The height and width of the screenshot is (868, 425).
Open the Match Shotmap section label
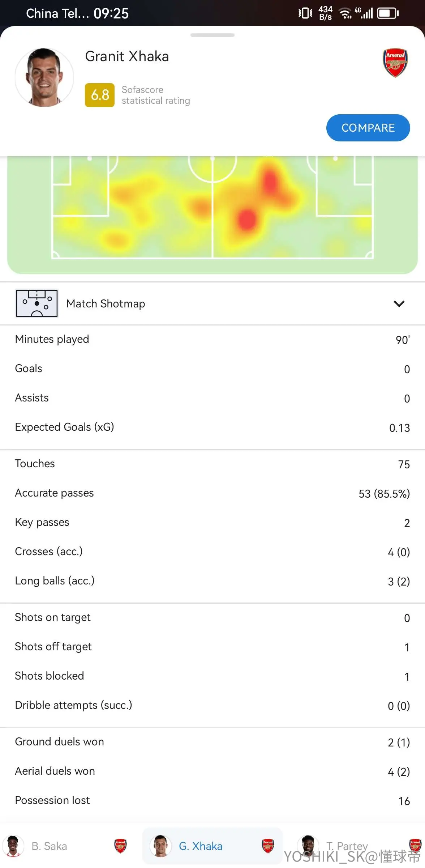coord(106,303)
